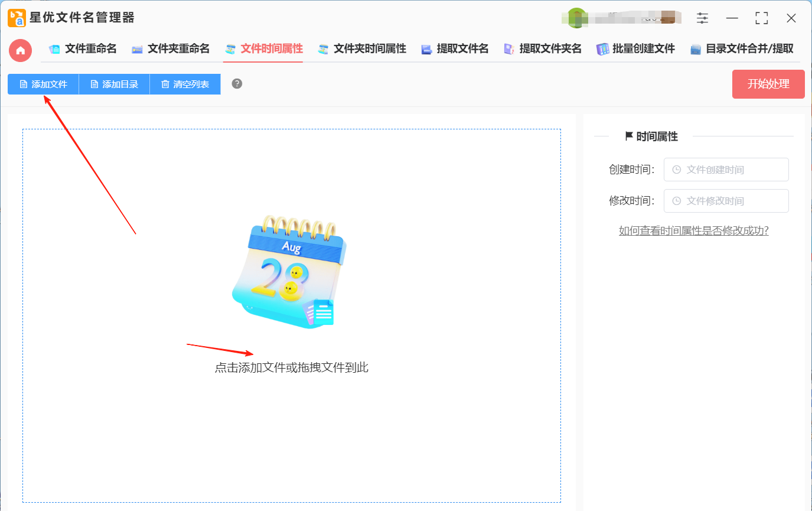Clear the list with 清空列表
This screenshot has height=511, width=812.
185,84
